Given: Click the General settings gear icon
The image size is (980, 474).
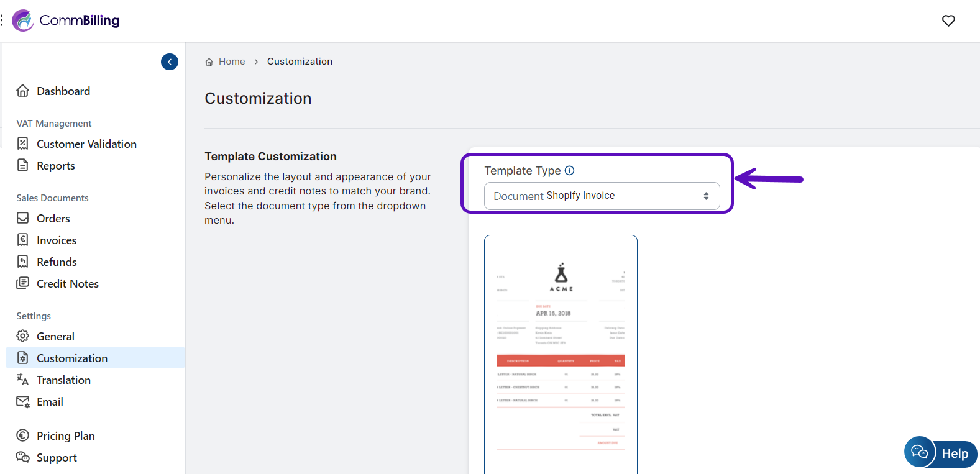Looking at the screenshot, I should [23, 336].
